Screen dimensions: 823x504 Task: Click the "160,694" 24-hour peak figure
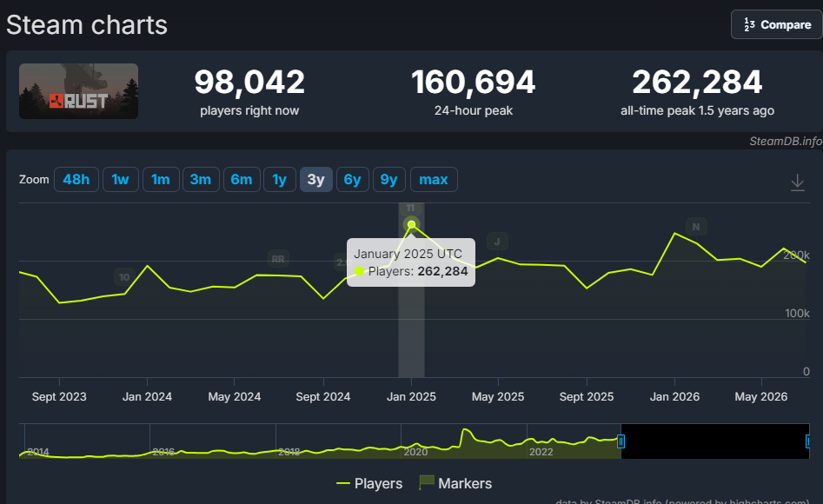point(474,83)
